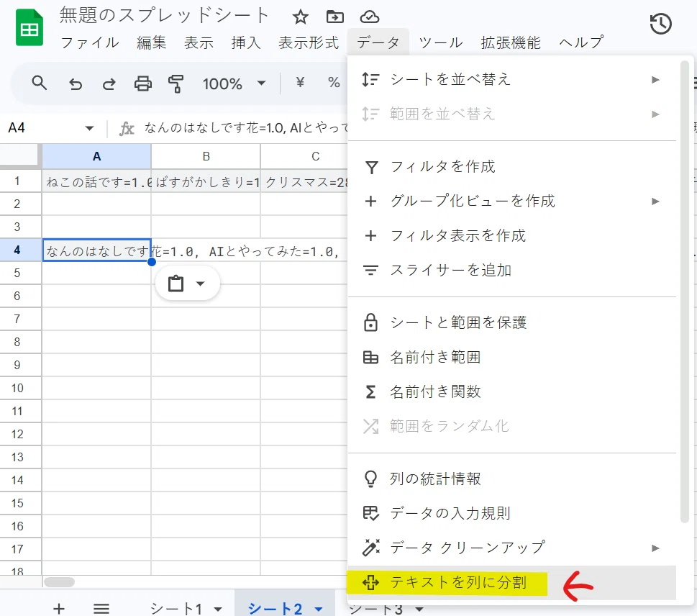
Task: Select the paint format roller icon
Action: (x=176, y=83)
